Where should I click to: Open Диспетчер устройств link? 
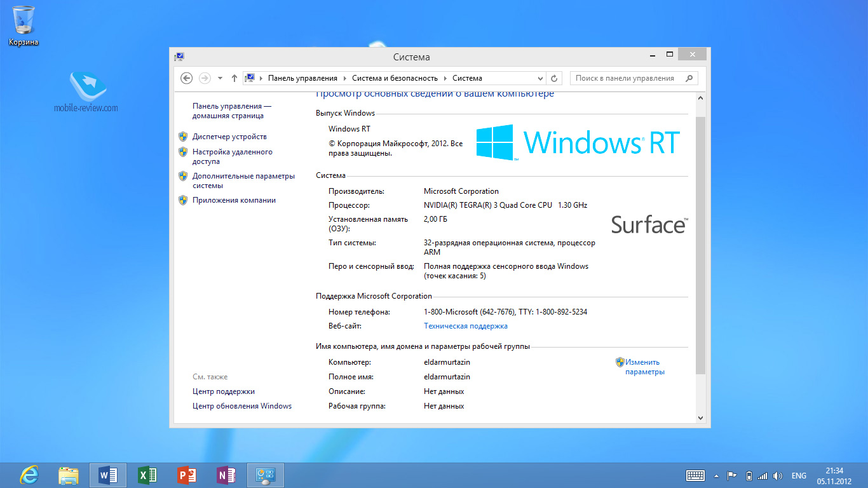point(229,137)
